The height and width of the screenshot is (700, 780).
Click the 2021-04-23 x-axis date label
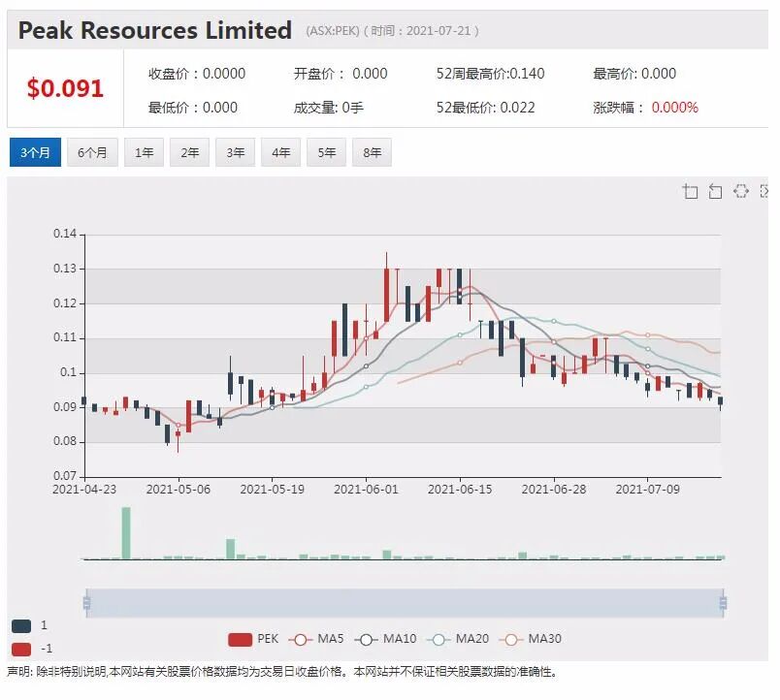(84, 490)
